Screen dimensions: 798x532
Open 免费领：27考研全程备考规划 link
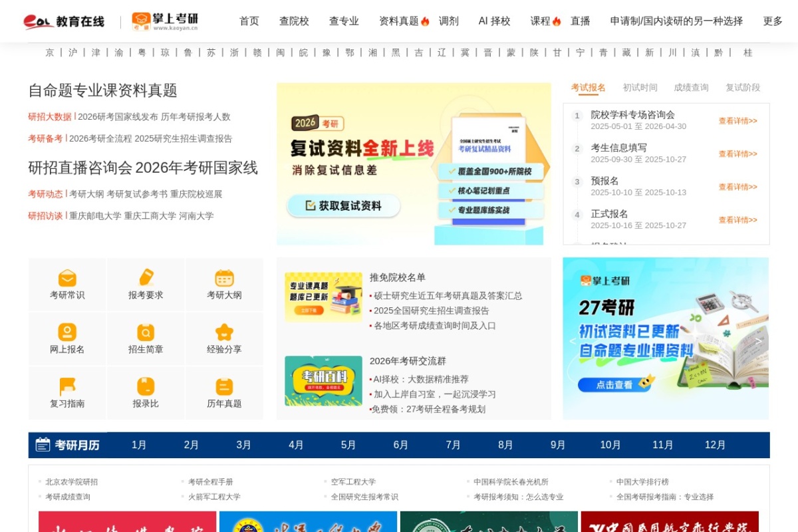click(428, 410)
